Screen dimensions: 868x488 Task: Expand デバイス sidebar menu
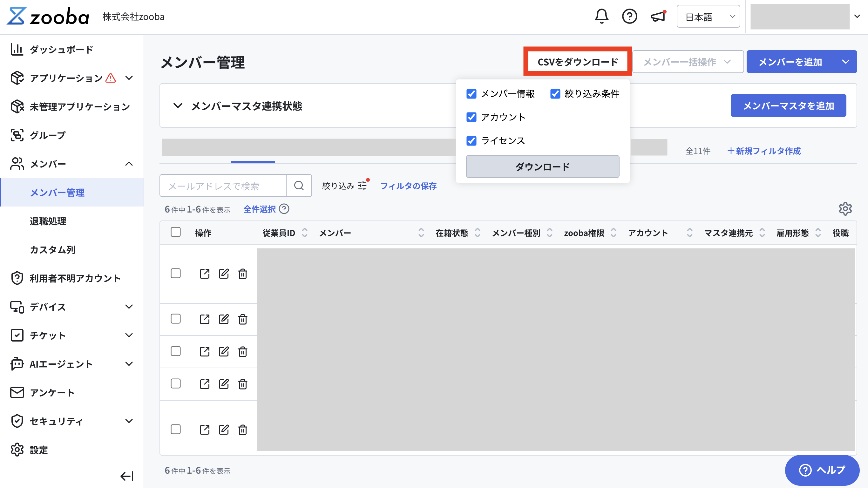129,307
